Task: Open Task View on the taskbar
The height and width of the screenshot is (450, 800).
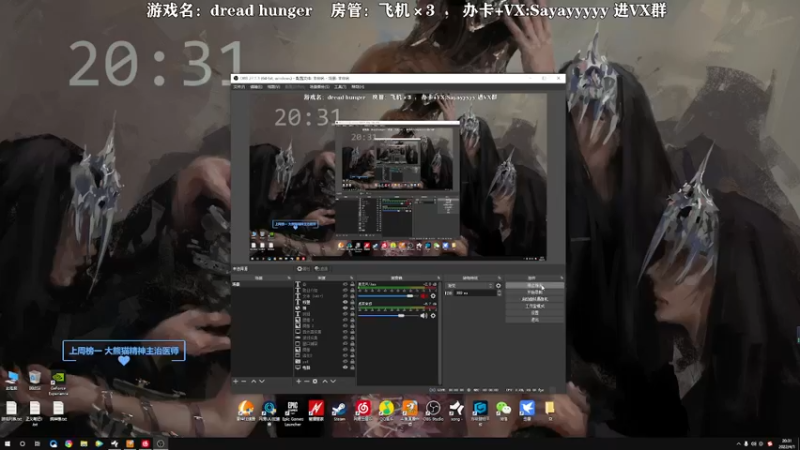Action: pyautogui.click(x=37, y=444)
